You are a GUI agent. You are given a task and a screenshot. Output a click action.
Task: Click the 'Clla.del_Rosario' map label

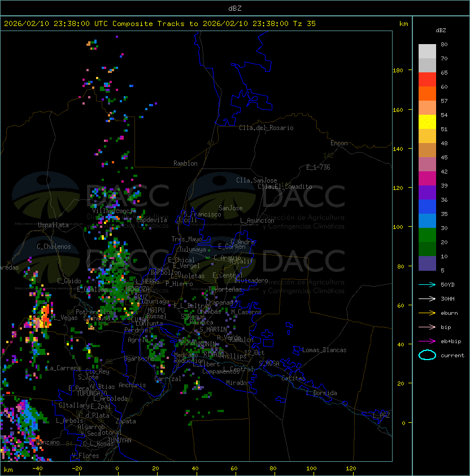266,128
